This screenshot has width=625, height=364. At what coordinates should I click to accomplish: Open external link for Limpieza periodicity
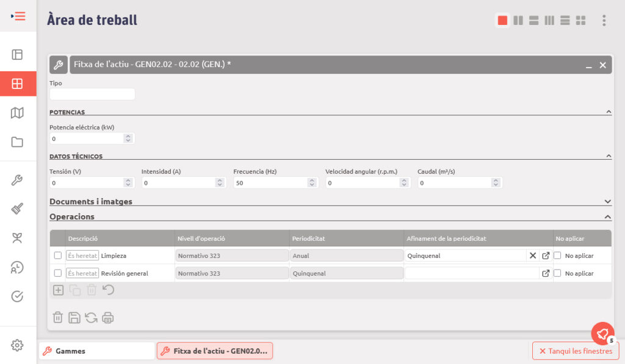[x=546, y=255]
